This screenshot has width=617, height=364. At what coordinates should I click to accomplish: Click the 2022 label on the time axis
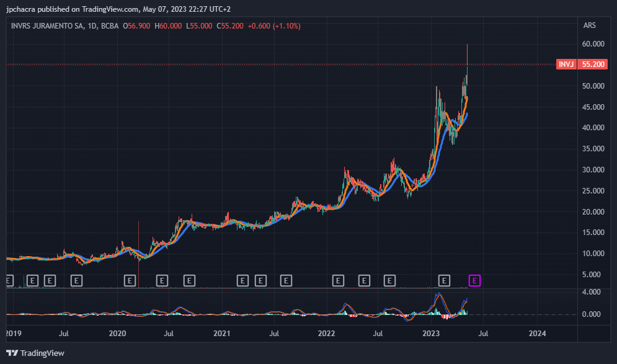click(x=327, y=334)
